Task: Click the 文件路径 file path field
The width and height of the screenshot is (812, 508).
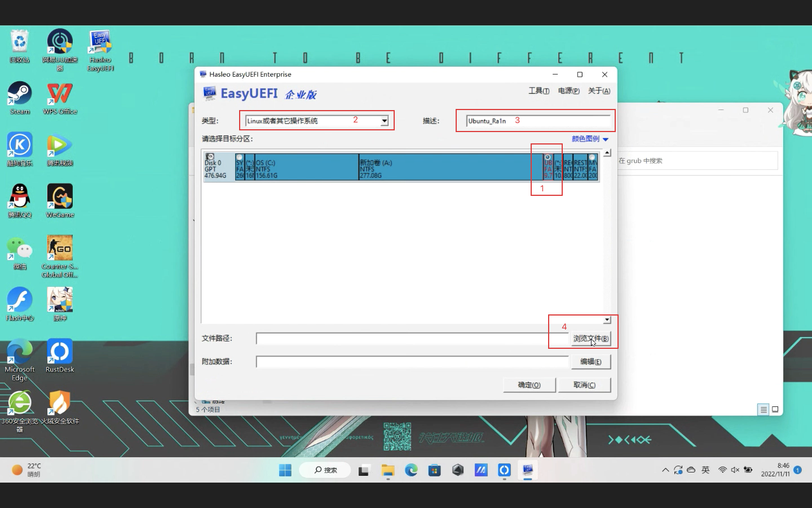Action: click(x=412, y=339)
